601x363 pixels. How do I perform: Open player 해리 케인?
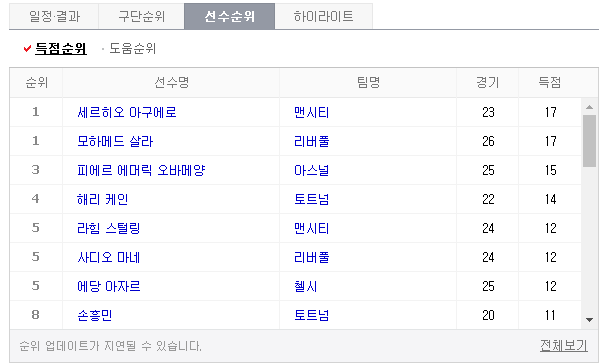click(x=102, y=199)
